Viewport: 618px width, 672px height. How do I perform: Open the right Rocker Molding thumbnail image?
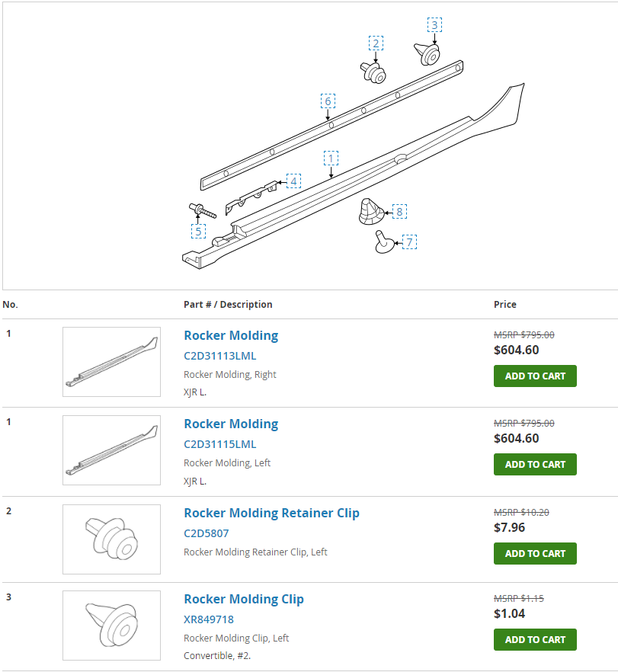111,362
